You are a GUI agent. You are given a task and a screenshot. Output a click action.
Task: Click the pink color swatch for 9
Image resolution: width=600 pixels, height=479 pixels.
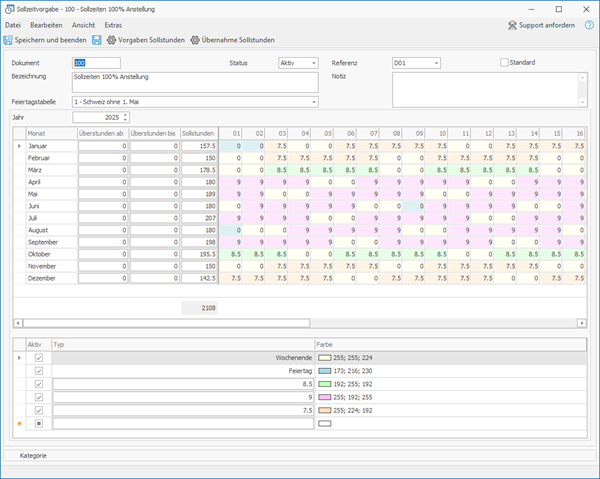pyautogui.click(x=324, y=397)
